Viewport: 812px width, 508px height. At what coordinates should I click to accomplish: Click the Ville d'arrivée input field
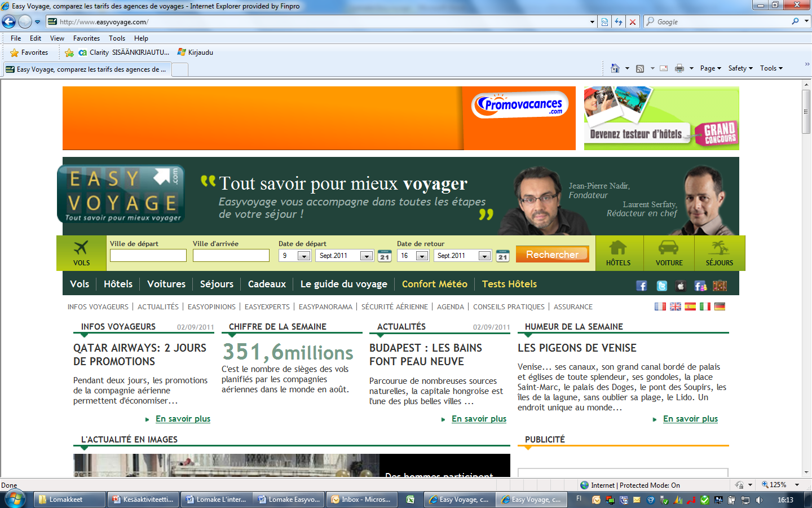pyautogui.click(x=231, y=256)
